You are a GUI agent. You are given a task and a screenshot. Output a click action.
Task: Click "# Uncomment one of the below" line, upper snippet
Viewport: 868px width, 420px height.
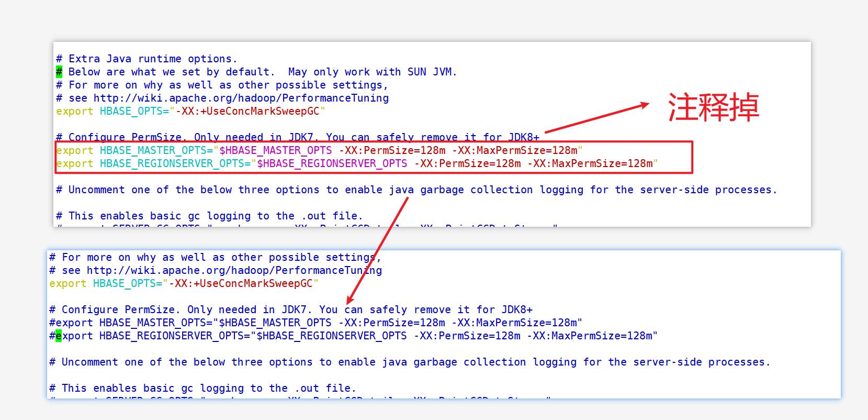[416, 190]
